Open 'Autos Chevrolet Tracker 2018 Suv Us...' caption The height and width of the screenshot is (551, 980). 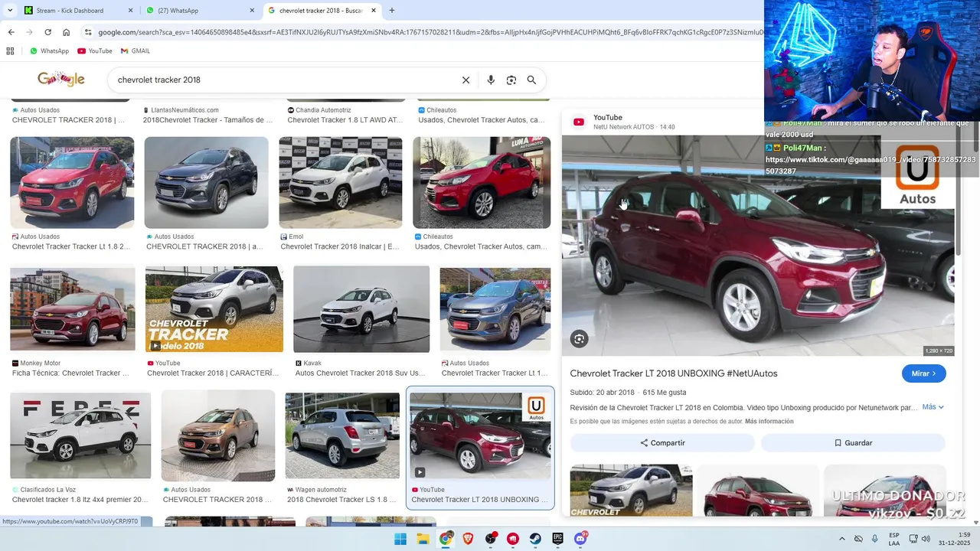point(360,373)
